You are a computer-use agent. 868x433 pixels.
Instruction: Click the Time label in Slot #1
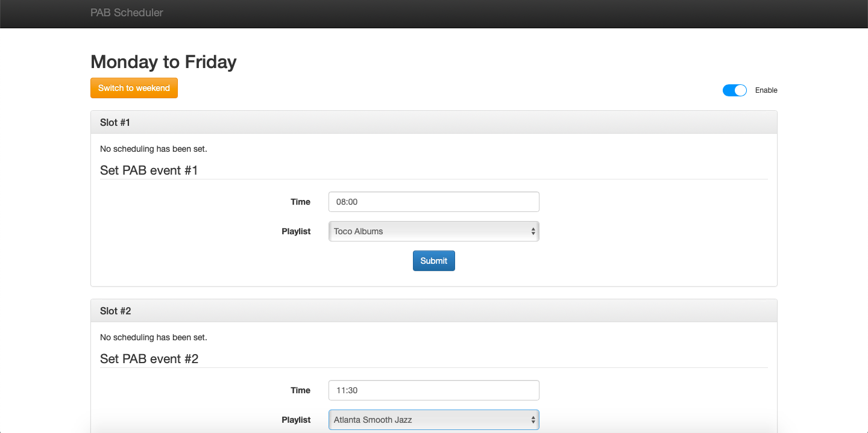300,202
